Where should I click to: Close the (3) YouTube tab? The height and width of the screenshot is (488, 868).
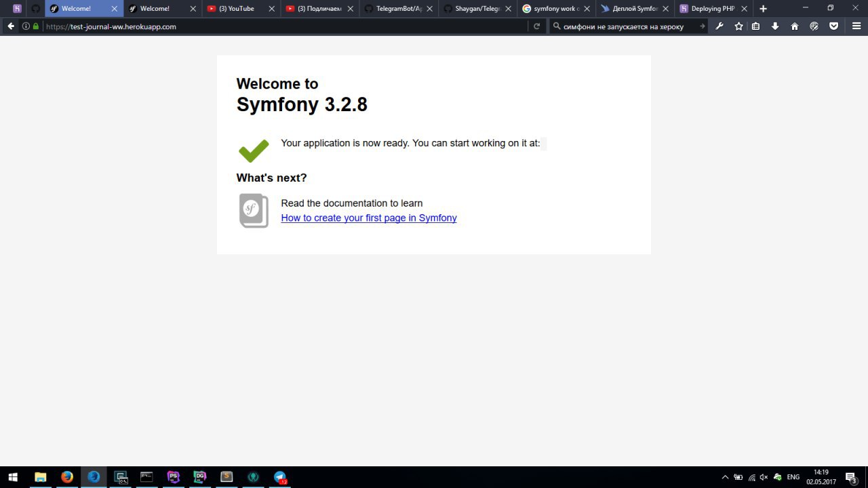coord(272,9)
